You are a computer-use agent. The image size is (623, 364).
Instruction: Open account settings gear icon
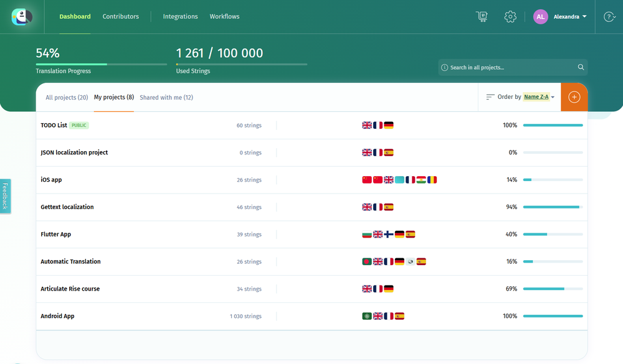tap(510, 17)
